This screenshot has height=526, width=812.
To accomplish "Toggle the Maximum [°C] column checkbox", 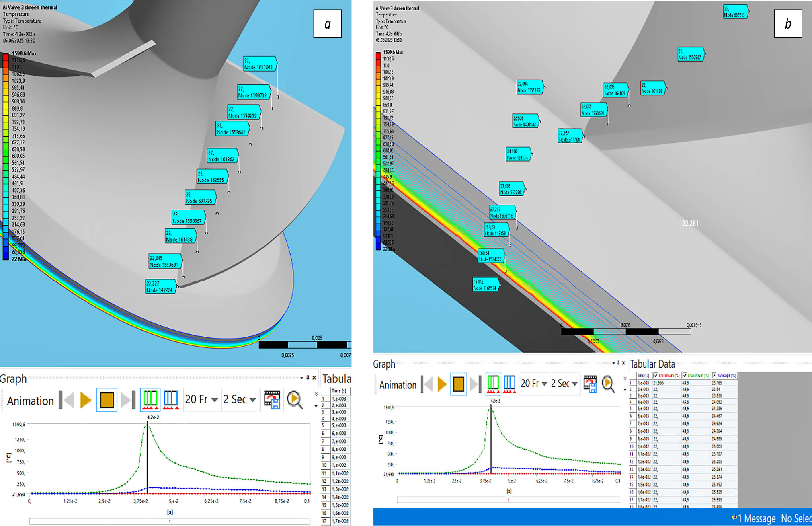I will tap(685, 376).
